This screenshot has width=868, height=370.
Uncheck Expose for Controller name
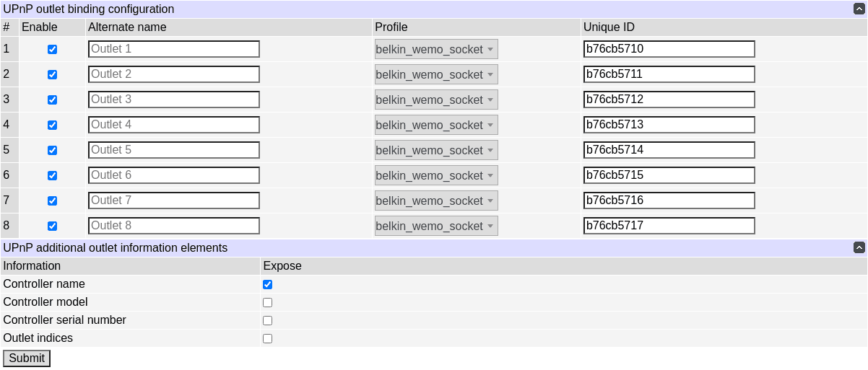click(x=268, y=285)
